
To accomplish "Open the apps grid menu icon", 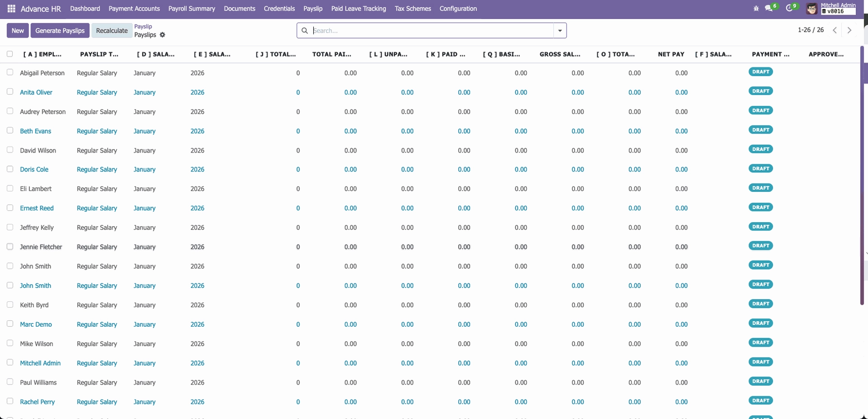I will (11, 9).
